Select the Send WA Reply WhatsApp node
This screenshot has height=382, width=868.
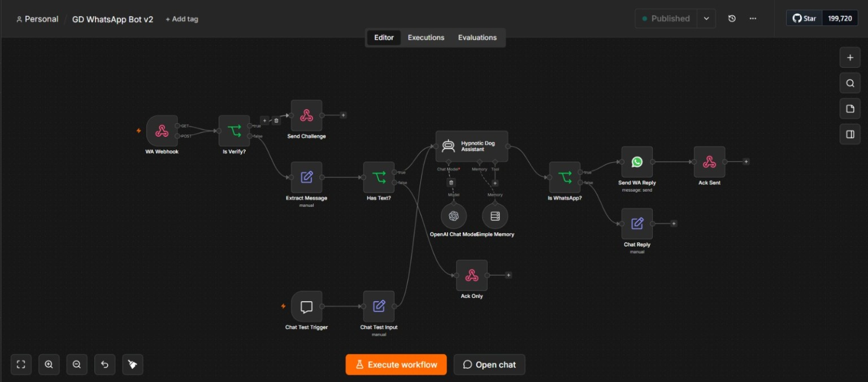637,162
